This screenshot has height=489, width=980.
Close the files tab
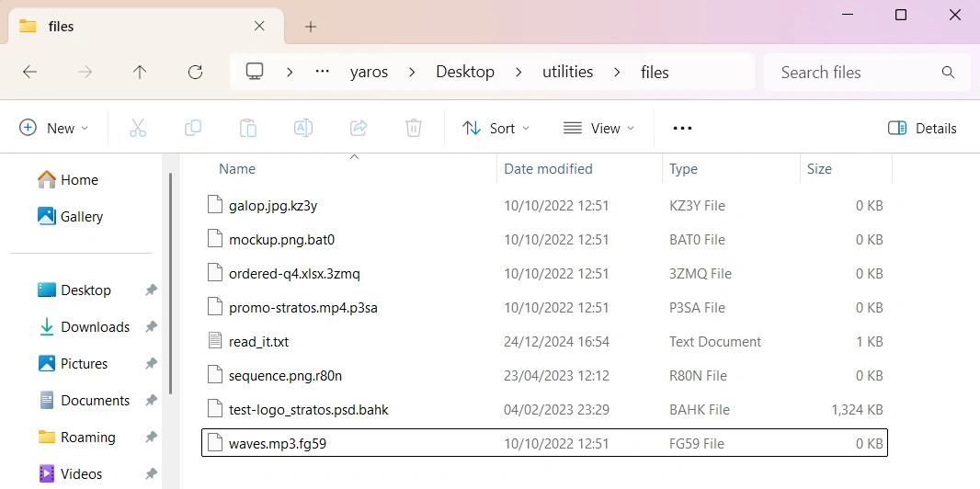[x=259, y=27]
